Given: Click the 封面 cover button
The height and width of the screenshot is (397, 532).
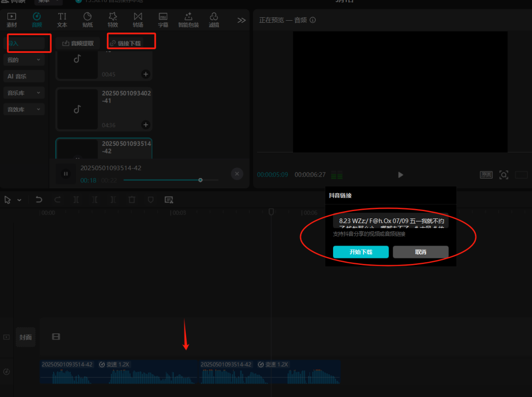Looking at the screenshot, I should [26, 337].
